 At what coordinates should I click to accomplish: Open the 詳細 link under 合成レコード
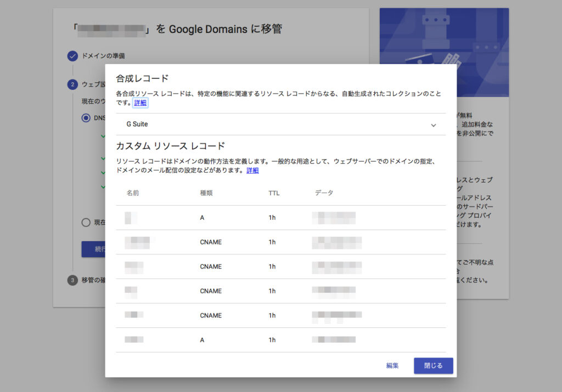pyautogui.click(x=140, y=103)
